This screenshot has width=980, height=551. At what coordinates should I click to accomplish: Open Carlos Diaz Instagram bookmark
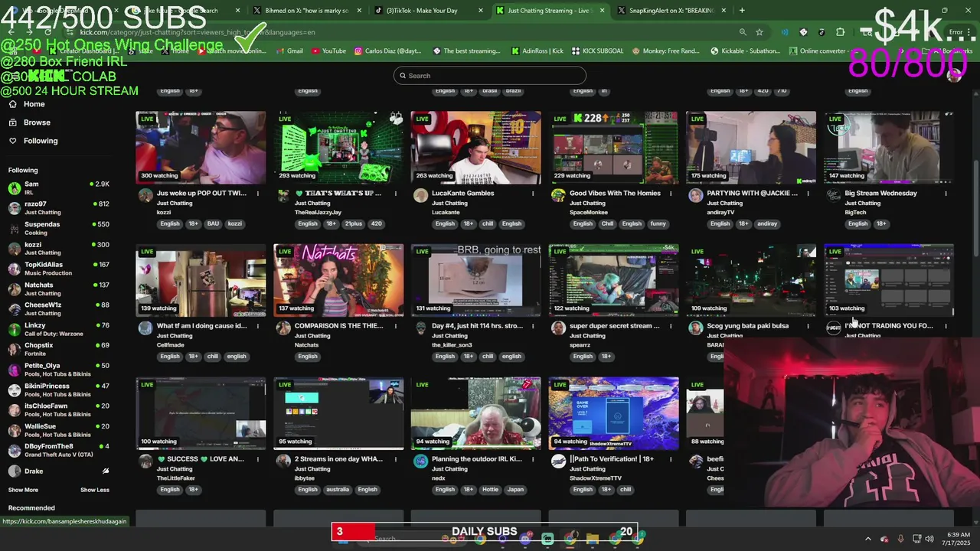click(x=387, y=51)
